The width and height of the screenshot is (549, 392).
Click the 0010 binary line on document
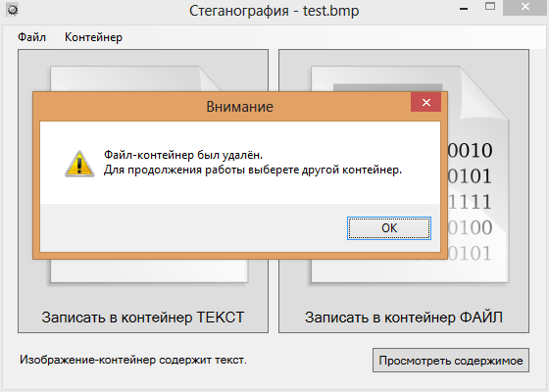coord(471,151)
